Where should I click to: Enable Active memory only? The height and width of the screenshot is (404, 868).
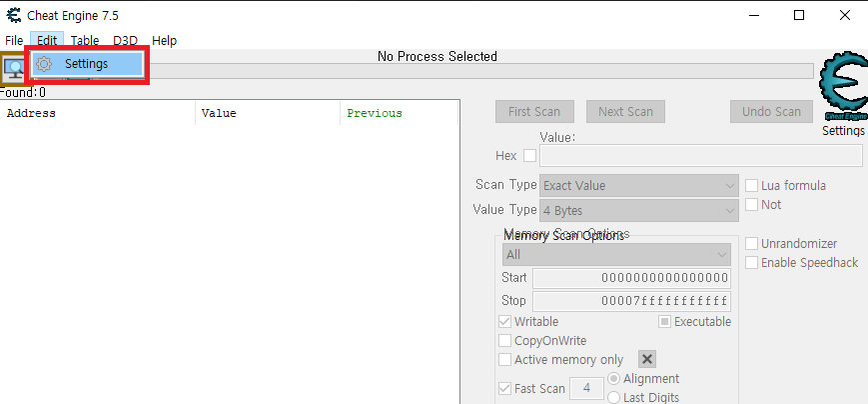tap(504, 360)
